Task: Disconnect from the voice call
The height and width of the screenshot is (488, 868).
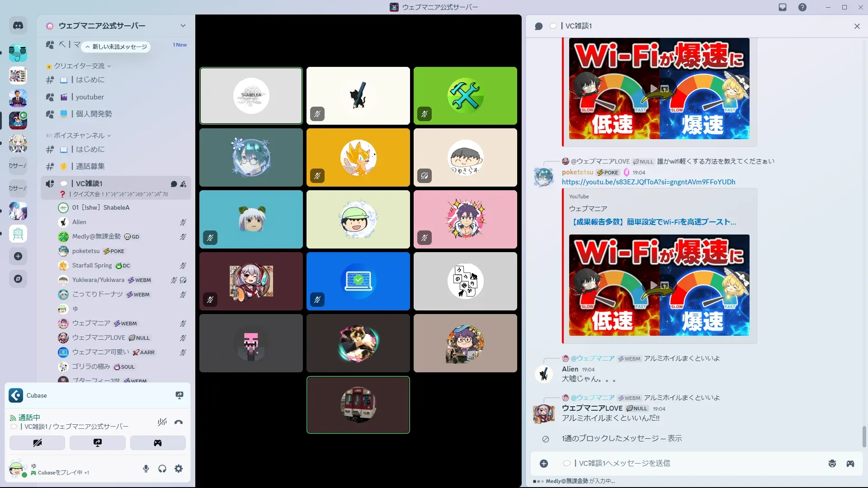Action: pos(179,422)
